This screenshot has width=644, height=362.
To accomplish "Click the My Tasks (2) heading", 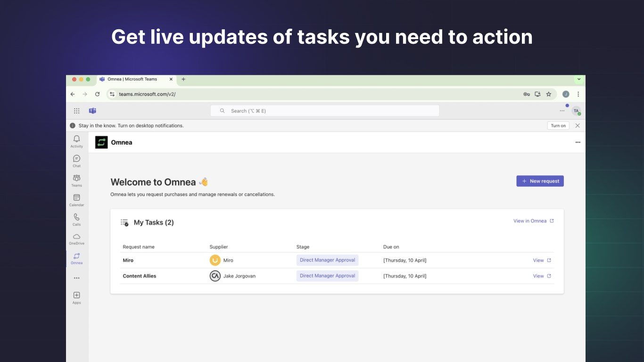I will 154,222.
